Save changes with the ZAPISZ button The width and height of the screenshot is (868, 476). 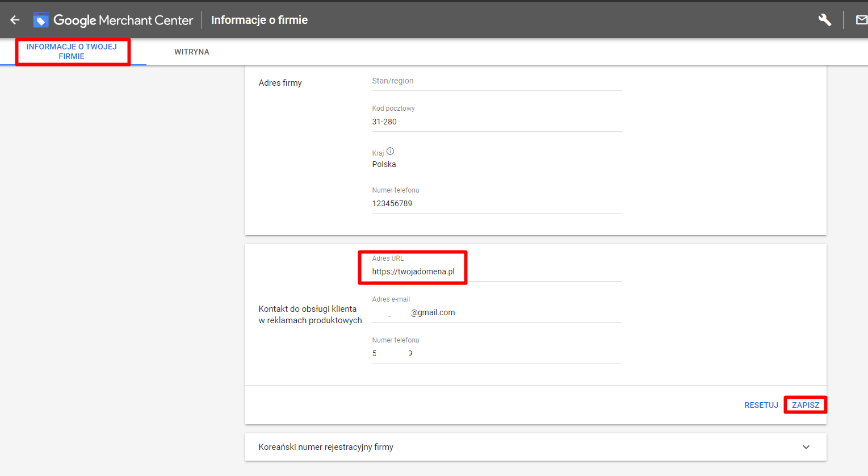(805, 405)
